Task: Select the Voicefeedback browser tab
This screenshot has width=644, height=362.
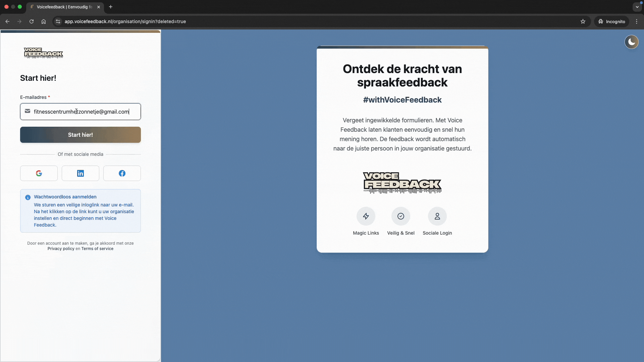Action: tap(65, 7)
